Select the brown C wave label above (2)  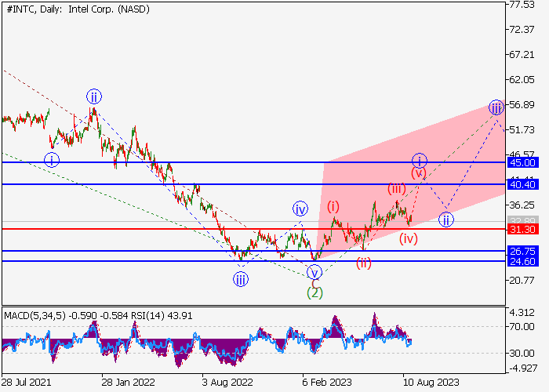315,284
